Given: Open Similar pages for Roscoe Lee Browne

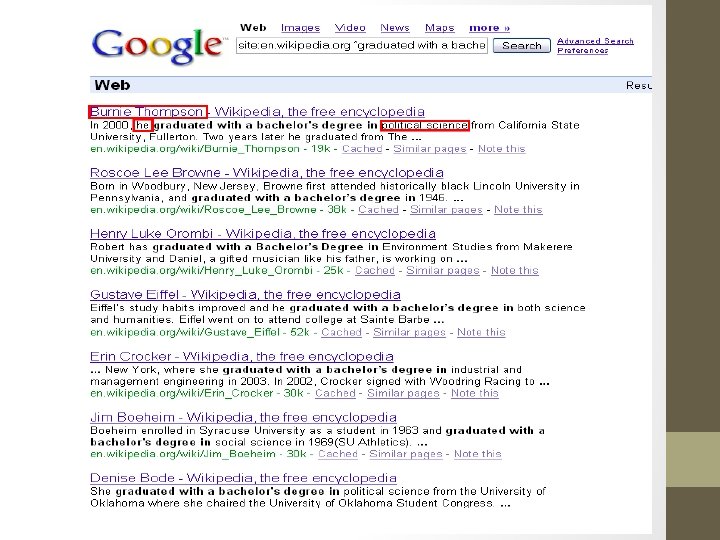Looking at the screenshot, I should point(446,210).
